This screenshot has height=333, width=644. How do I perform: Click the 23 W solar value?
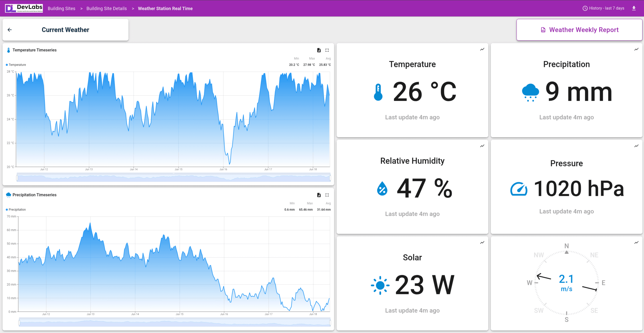pyautogui.click(x=424, y=285)
